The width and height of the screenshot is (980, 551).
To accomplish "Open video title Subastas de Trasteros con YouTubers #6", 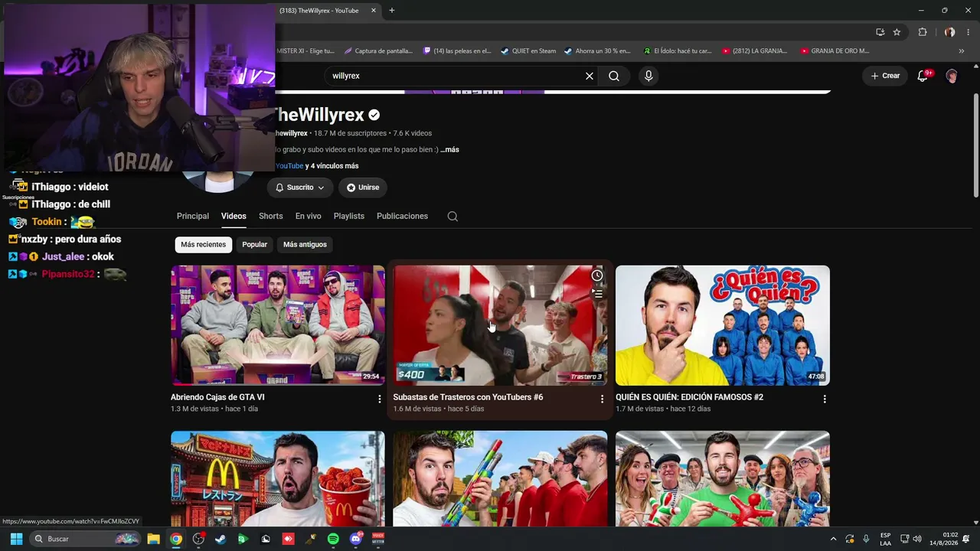I will pyautogui.click(x=468, y=397).
